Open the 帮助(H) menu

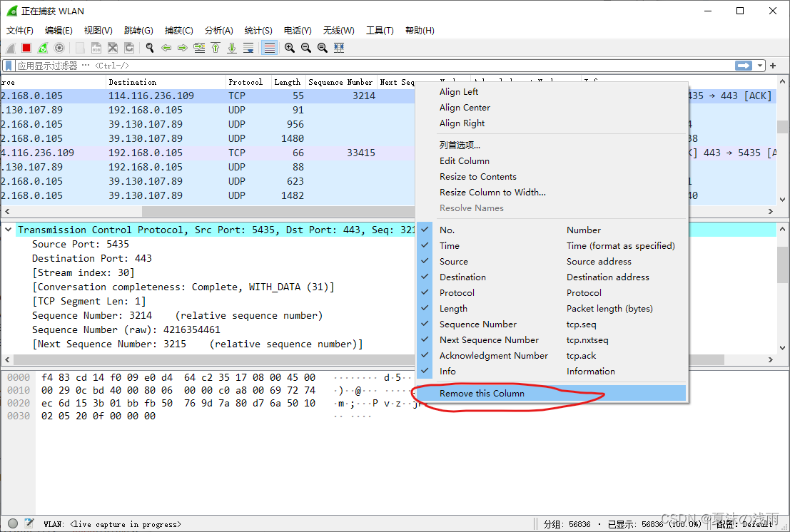pyautogui.click(x=420, y=30)
